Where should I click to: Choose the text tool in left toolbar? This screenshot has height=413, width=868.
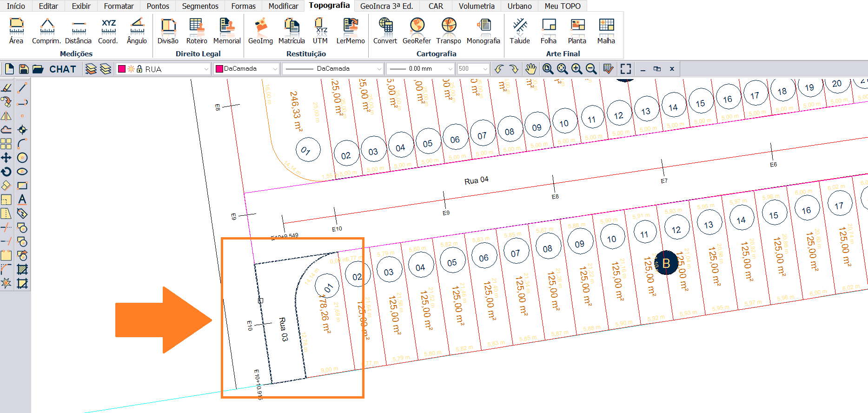pyautogui.click(x=22, y=200)
